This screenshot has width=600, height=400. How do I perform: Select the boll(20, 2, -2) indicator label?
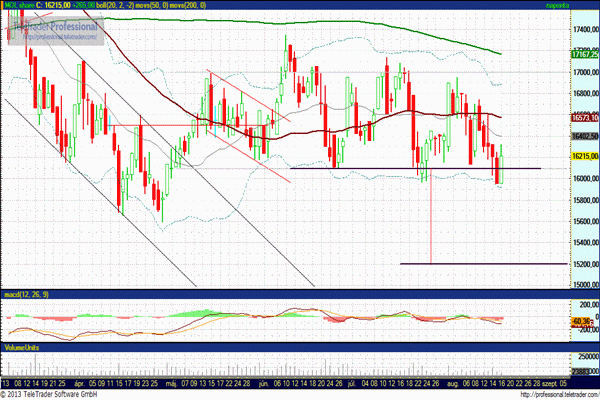[x=120, y=5]
